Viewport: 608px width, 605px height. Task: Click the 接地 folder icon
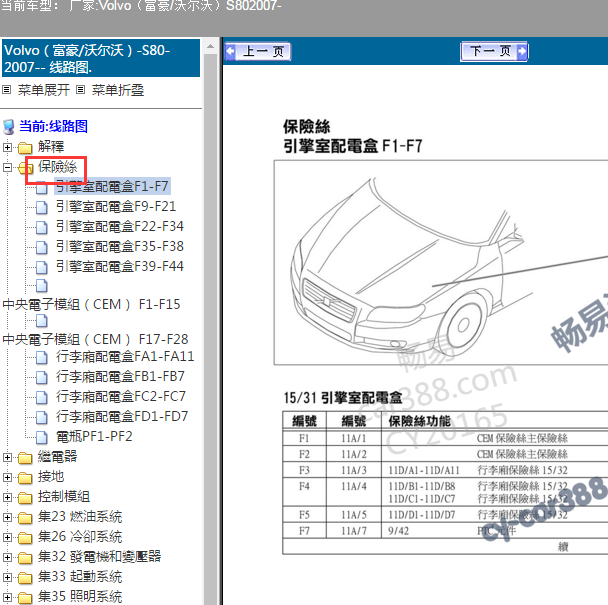25,478
